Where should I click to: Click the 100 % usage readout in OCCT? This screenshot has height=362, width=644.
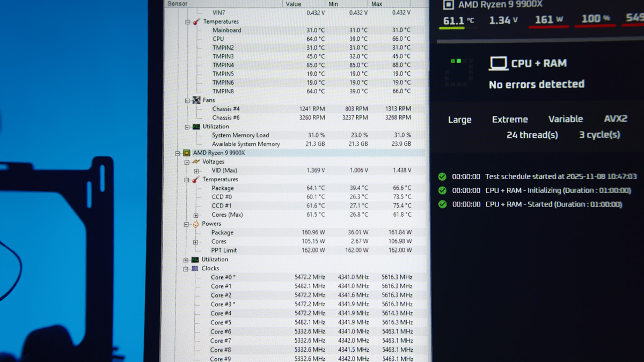595,19
